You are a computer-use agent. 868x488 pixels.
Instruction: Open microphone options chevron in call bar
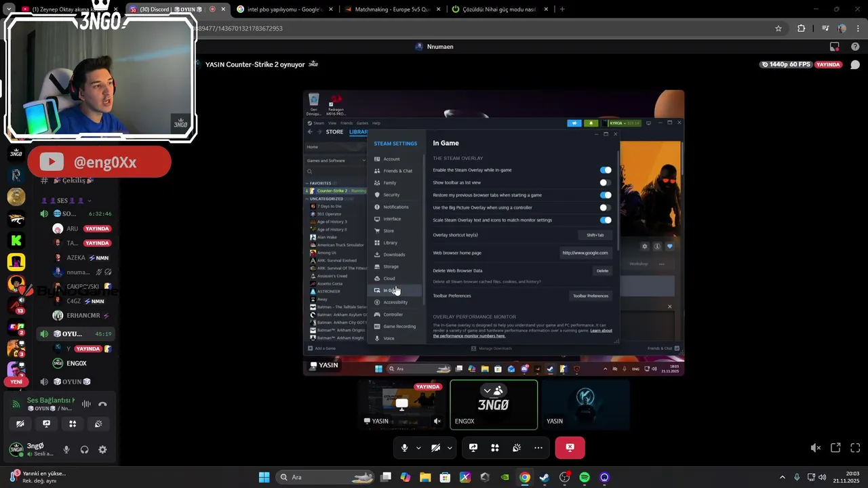(x=418, y=448)
